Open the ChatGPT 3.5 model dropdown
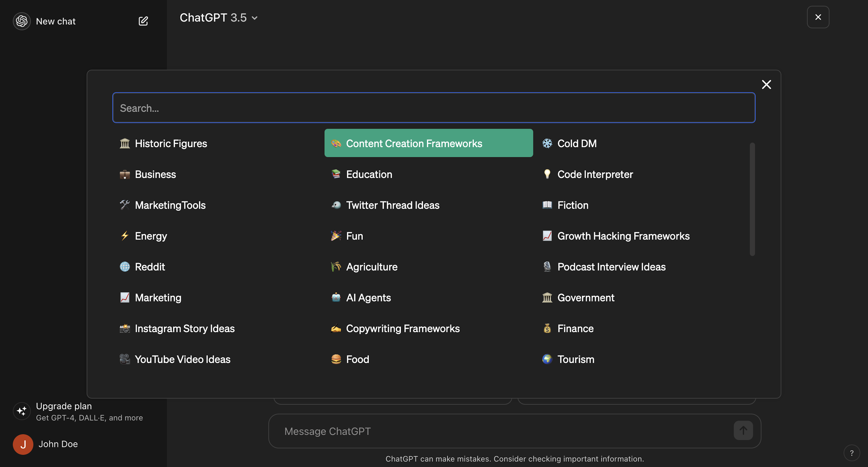The width and height of the screenshot is (868, 467). (x=218, y=18)
